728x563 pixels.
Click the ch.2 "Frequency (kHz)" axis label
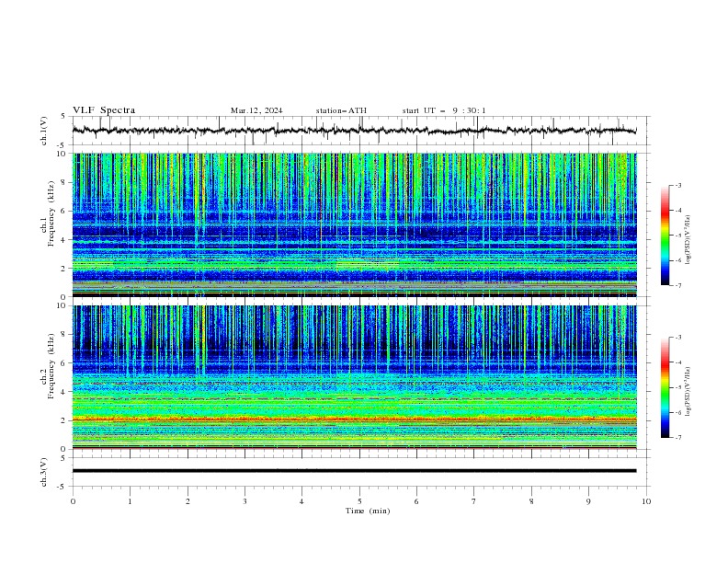pos(51,366)
